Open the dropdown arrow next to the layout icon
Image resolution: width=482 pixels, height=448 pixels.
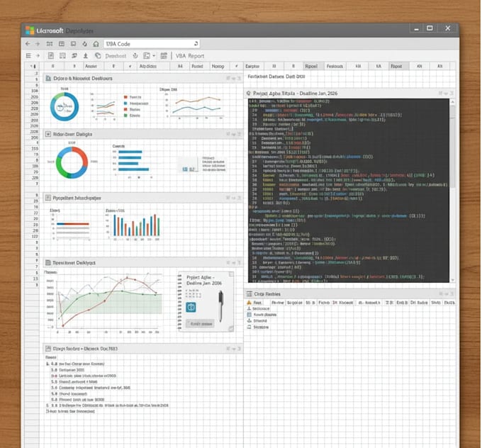tap(154, 56)
